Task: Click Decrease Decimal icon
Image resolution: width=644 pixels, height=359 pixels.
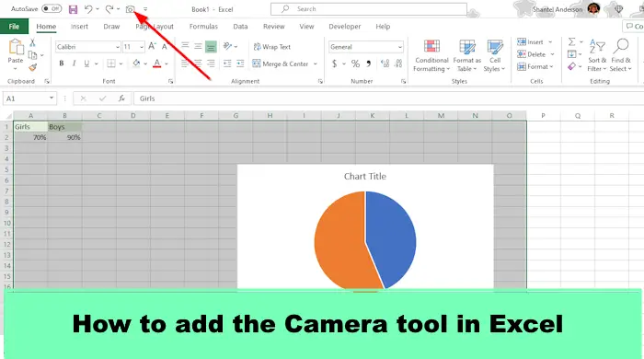Action: pyautogui.click(x=398, y=64)
